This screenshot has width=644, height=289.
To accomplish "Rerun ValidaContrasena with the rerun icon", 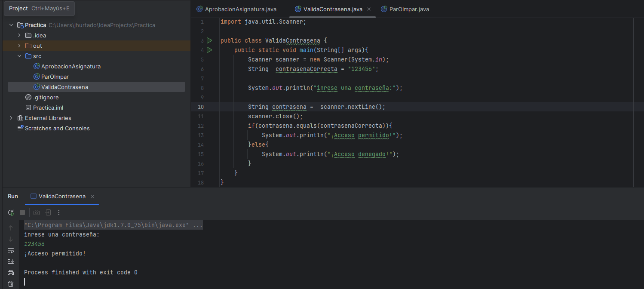I will [x=11, y=212].
